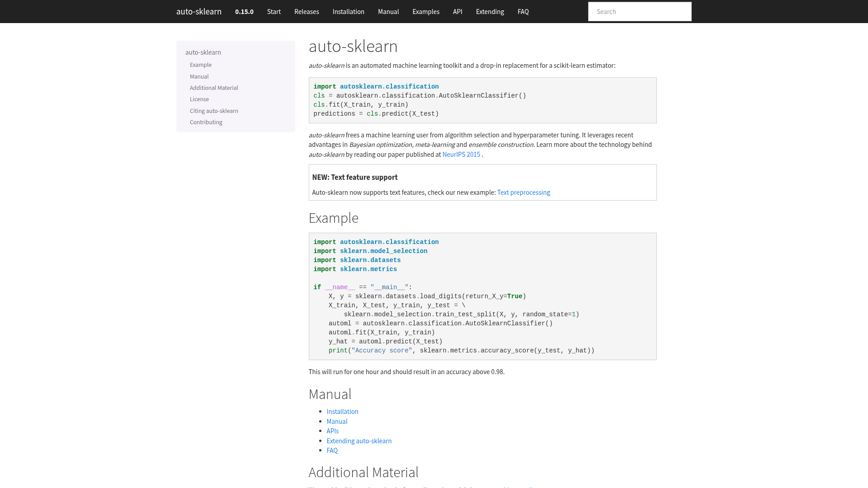Click the auto-sklearn logo to go home
Viewport: 868px width, 488px height.
[x=199, y=11]
